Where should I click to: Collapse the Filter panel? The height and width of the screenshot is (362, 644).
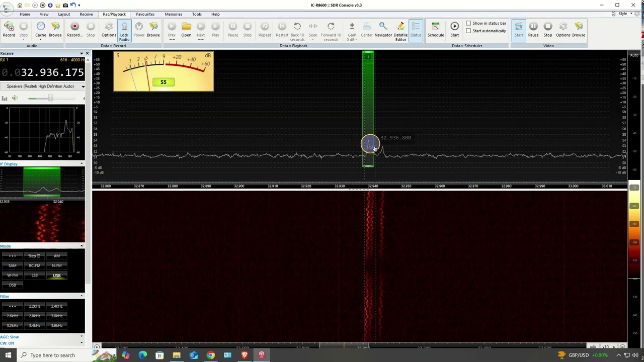[x=82, y=297]
